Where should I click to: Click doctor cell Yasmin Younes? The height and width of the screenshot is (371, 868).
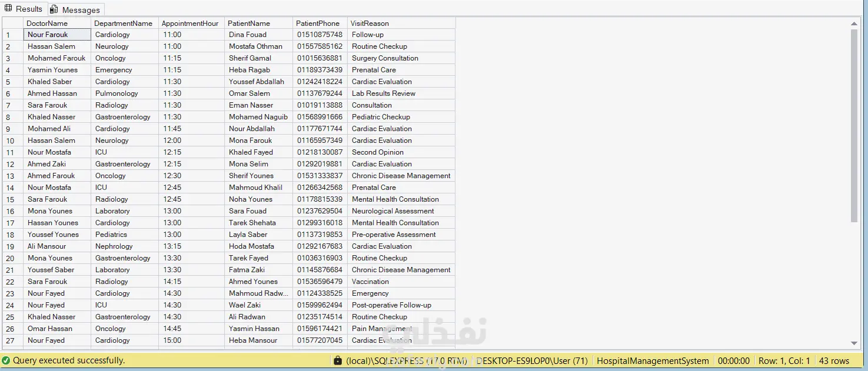click(57, 70)
